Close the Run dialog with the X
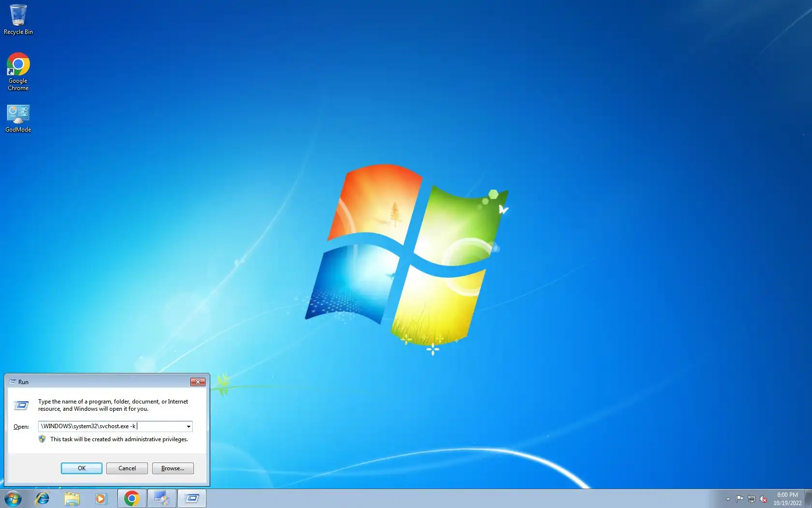The width and height of the screenshot is (812, 508). click(x=198, y=382)
